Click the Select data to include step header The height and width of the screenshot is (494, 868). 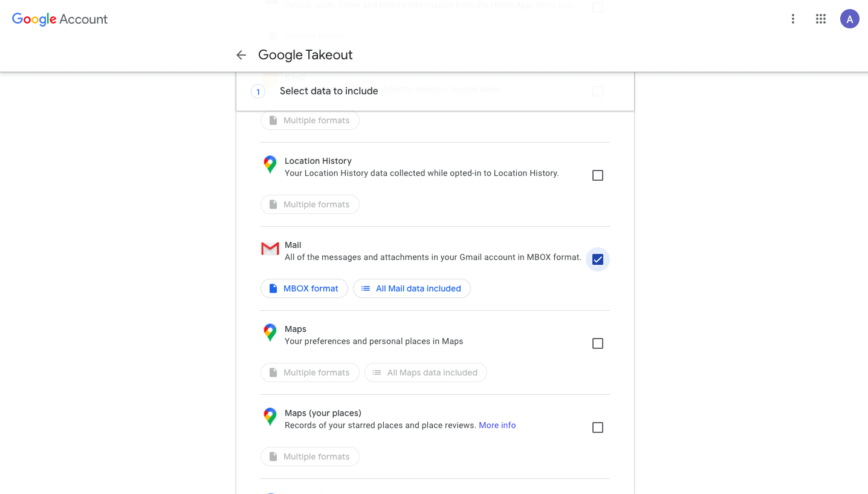point(329,91)
